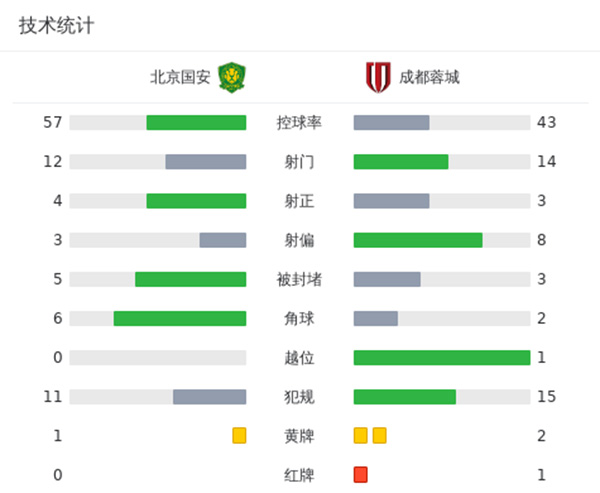600x493 pixels.
Task: Click the Chengdu Rongcheng team crest
Action: point(377,76)
